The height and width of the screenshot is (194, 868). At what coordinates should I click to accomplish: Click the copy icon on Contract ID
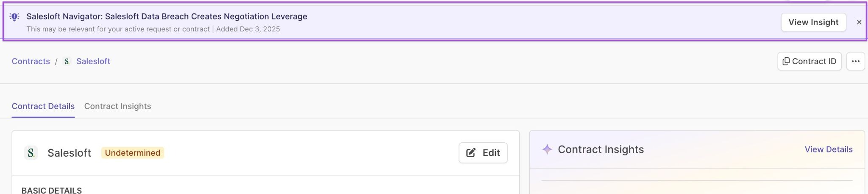(786, 61)
